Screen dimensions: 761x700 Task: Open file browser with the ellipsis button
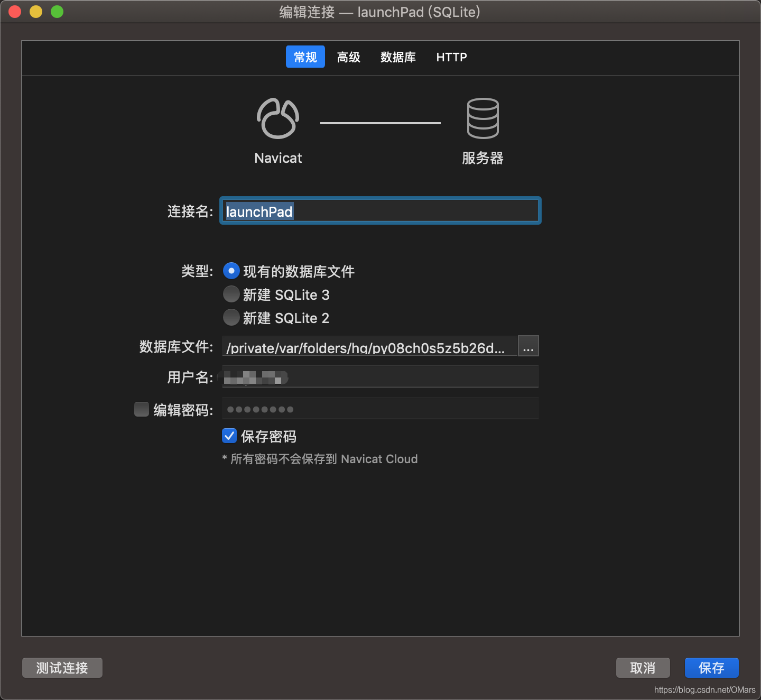[528, 346]
